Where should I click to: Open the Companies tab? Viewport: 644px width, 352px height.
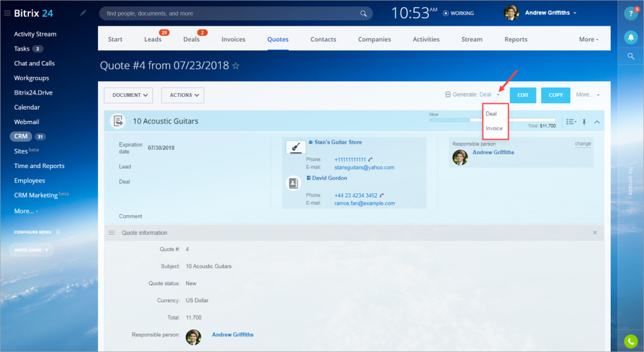coord(375,40)
